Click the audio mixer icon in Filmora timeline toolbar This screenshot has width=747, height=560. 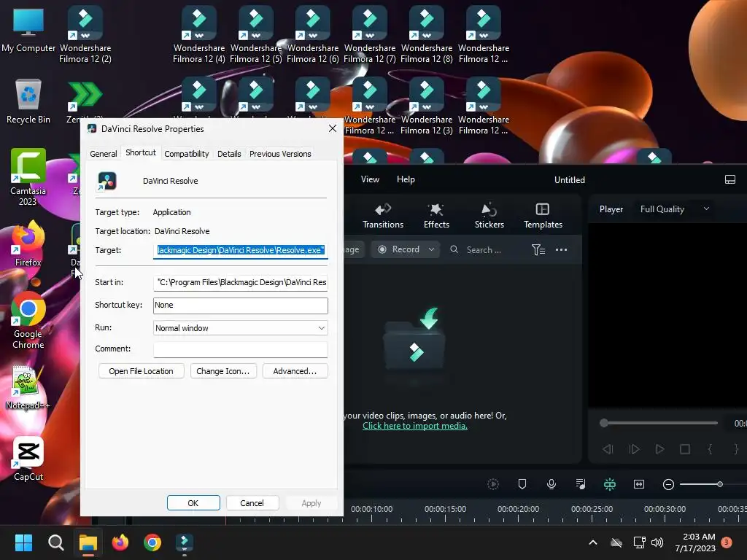point(580,484)
